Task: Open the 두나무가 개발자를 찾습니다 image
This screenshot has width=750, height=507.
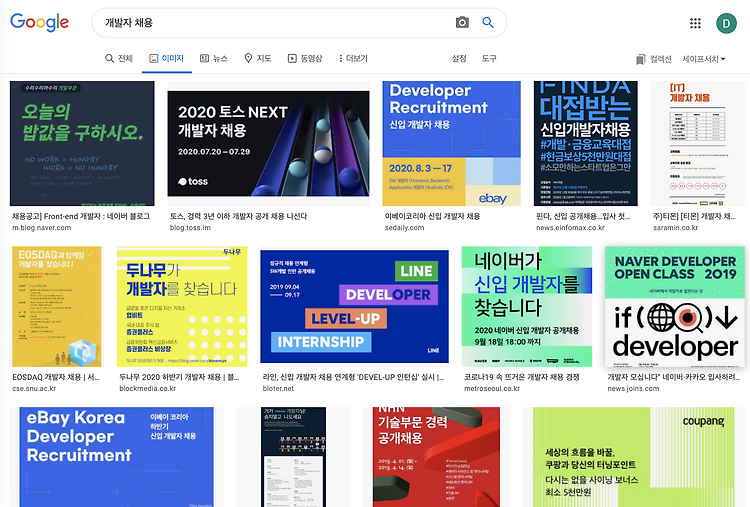Action: (182, 307)
